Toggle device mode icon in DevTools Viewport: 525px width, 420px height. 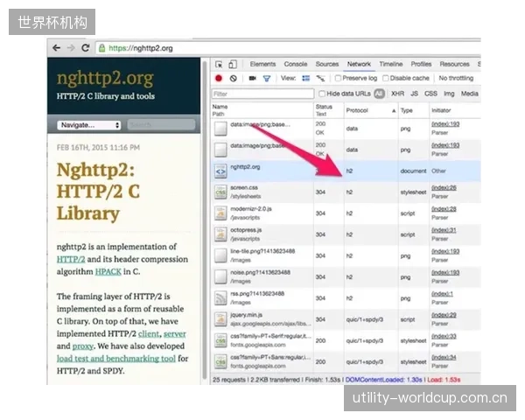tap(233, 64)
